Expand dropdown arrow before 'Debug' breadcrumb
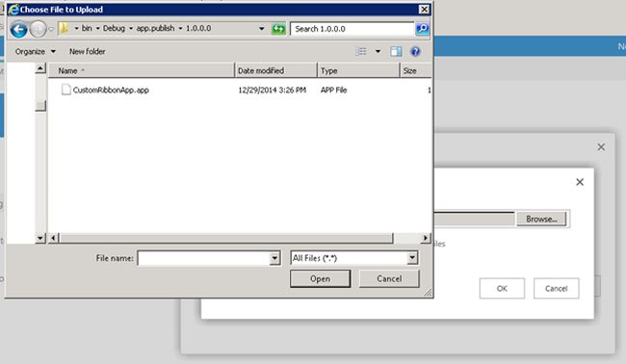The image size is (626, 364). [97, 29]
